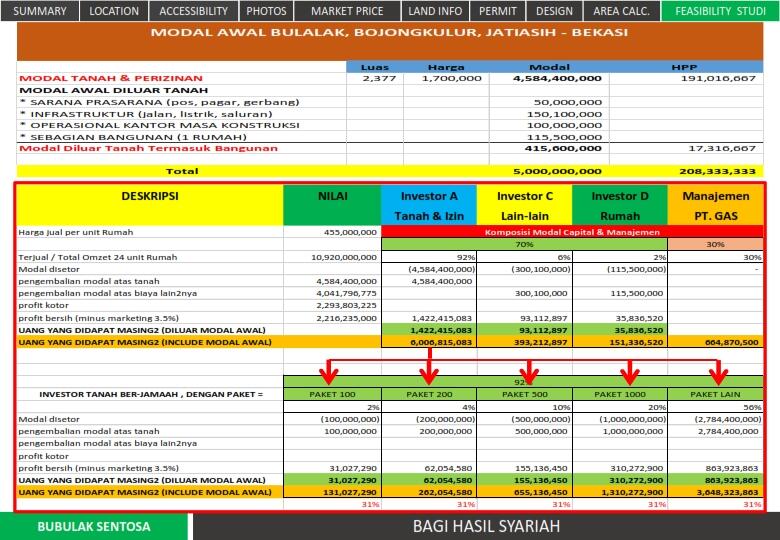Viewport: 780px width, 540px height.
Task: Select profit kotor value 2,293,803,225
Action: (347, 305)
